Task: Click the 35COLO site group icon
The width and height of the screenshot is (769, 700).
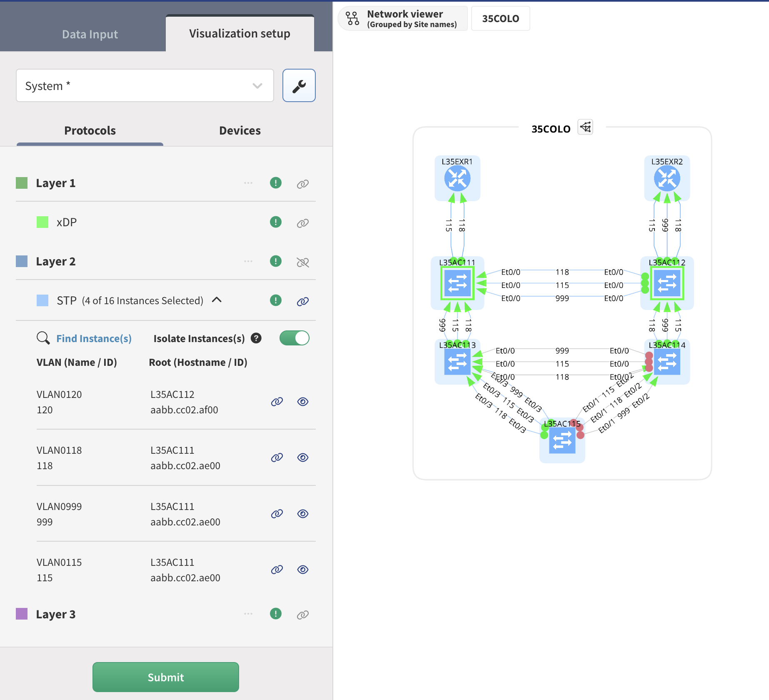Action: [585, 127]
